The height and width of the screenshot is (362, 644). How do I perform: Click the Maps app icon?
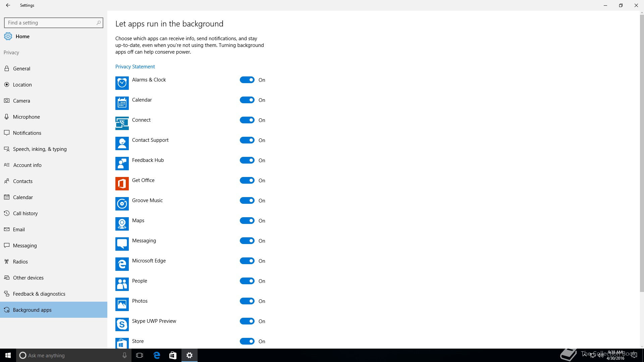(x=122, y=224)
